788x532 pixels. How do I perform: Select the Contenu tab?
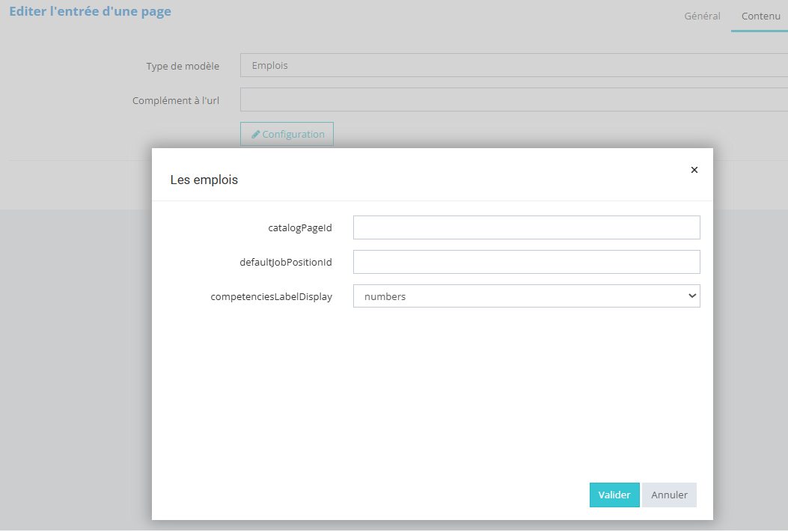point(760,16)
